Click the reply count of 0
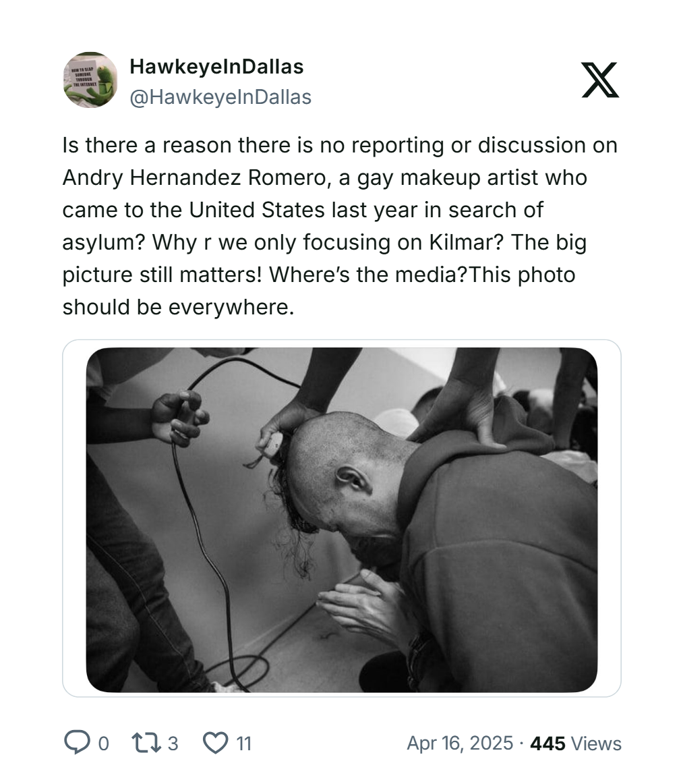Screen dimensions: 681x784 click(103, 744)
